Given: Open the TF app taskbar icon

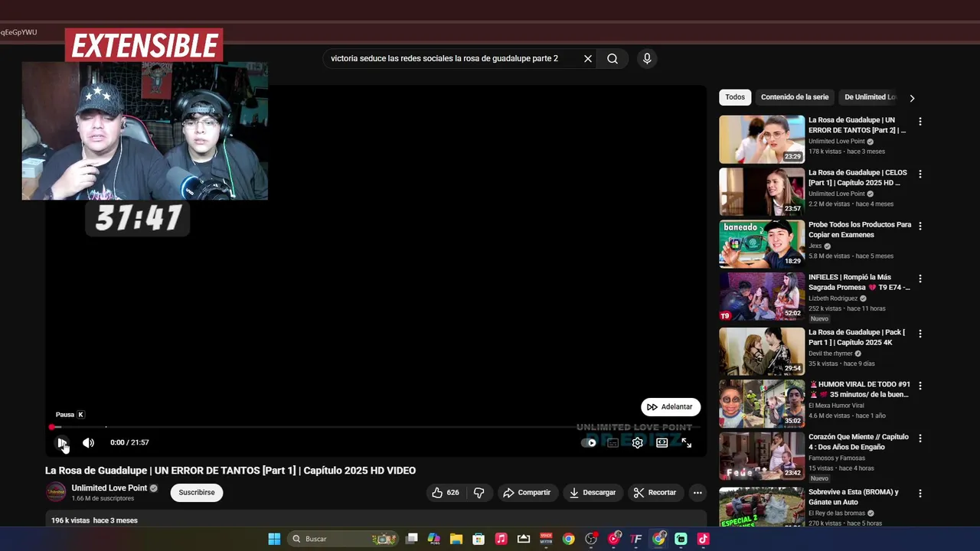Looking at the screenshot, I should 635,539.
